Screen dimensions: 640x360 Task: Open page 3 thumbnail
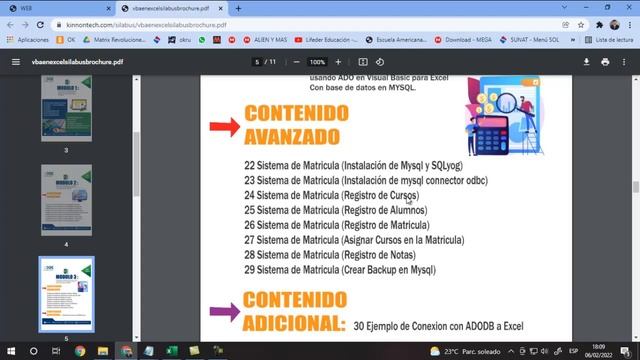coord(66,109)
